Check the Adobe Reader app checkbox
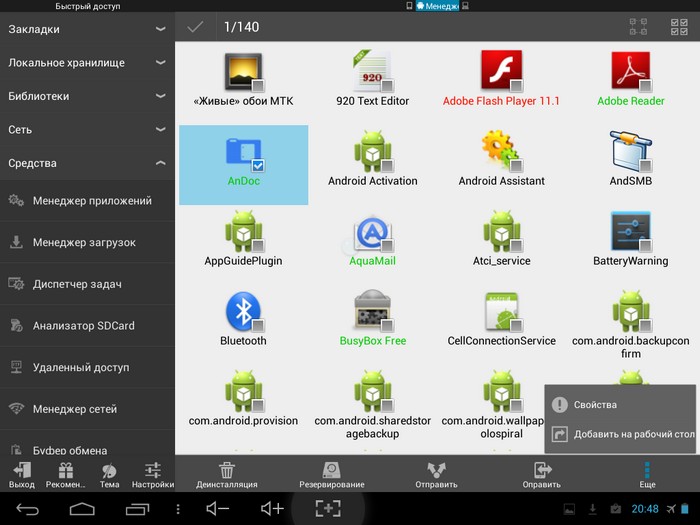The height and width of the screenshot is (525, 700). [x=645, y=85]
